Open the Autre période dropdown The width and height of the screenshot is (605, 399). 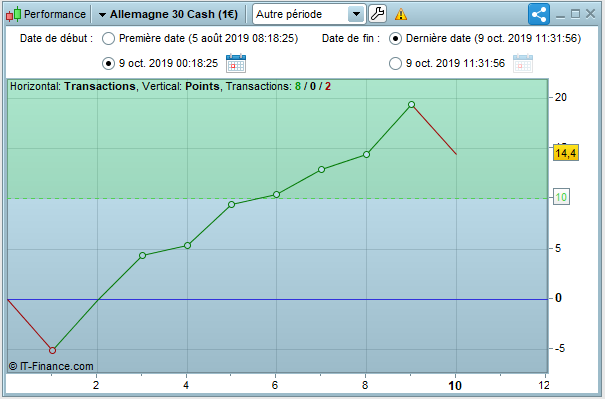point(309,14)
